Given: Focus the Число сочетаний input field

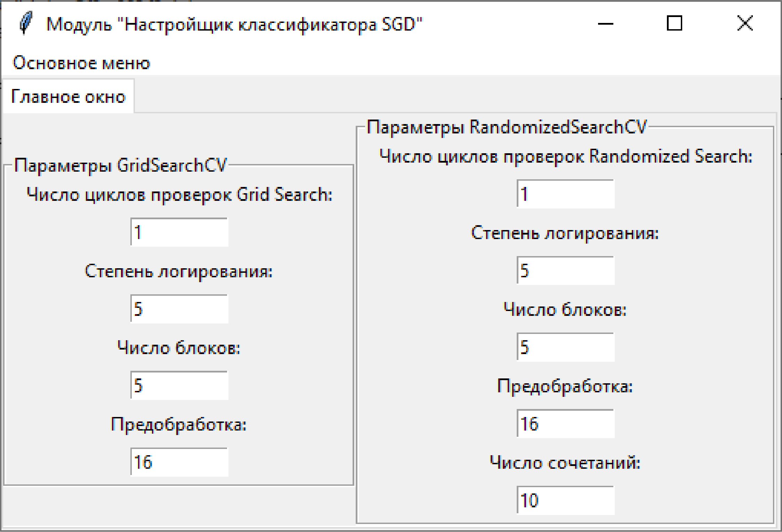Looking at the screenshot, I should [565, 500].
